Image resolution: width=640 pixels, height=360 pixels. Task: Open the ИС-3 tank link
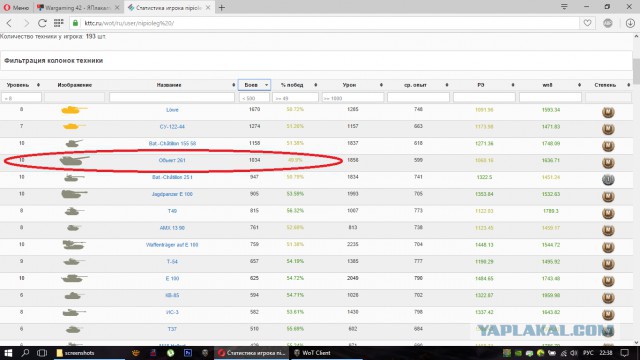coord(172,312)
